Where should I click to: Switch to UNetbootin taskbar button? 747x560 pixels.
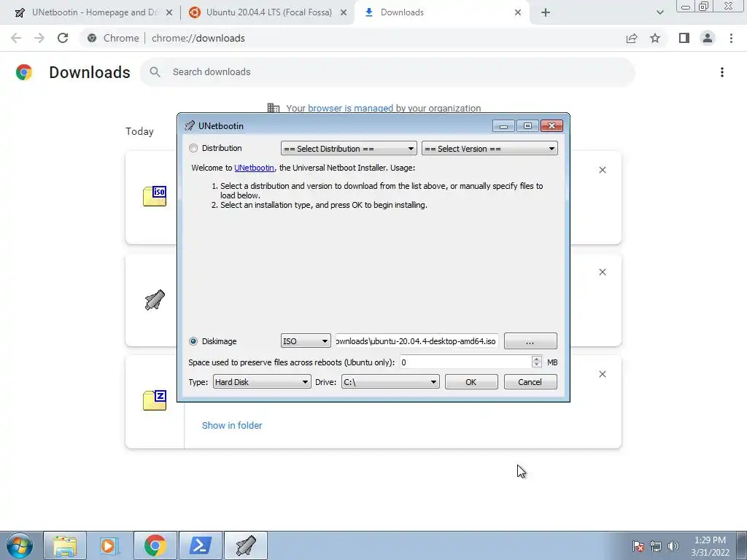pos(245,545)
